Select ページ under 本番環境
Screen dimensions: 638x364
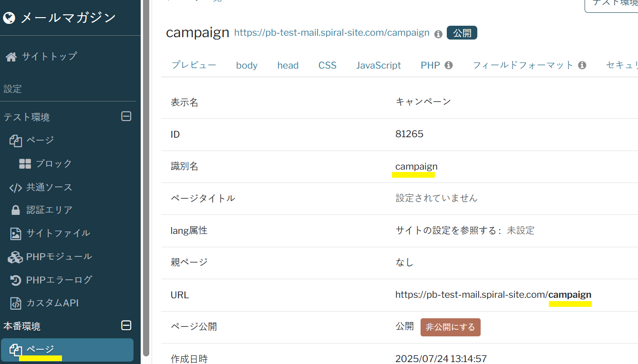coord(40,350)
